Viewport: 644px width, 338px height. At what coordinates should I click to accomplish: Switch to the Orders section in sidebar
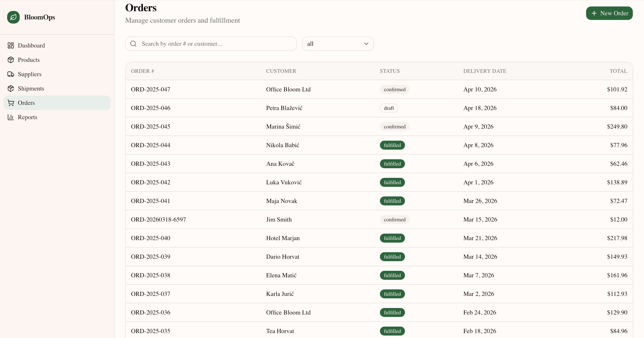26,103
